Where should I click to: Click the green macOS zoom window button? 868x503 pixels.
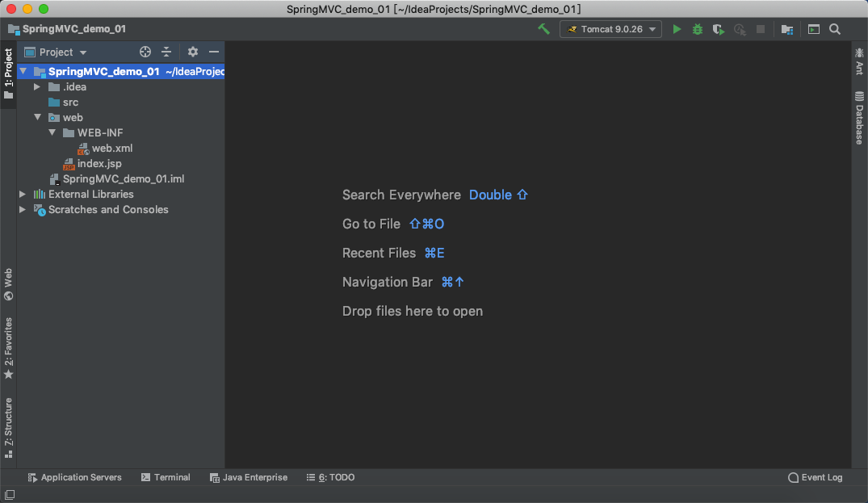(x=44, y=9)
